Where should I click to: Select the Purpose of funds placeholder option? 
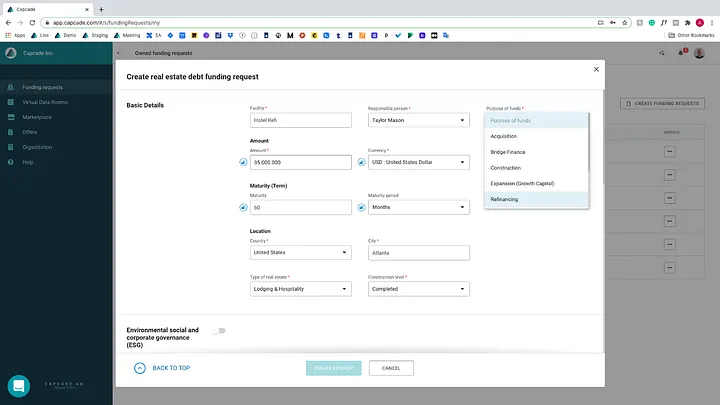[x=536, y=120]
